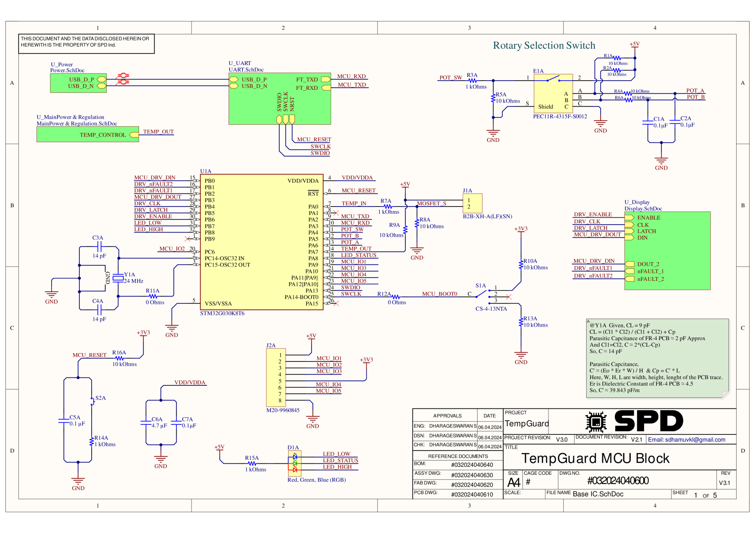The height and width of the screenshot is (534, 756).
Task: Click the MOSFET_S net label
Action: (x=431, y=204)
